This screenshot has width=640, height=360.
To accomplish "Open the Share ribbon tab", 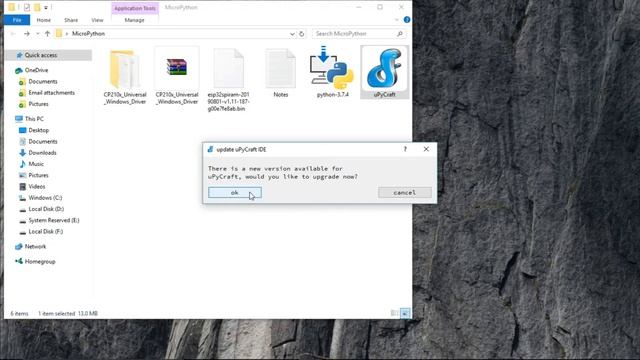I will point(71,20).
